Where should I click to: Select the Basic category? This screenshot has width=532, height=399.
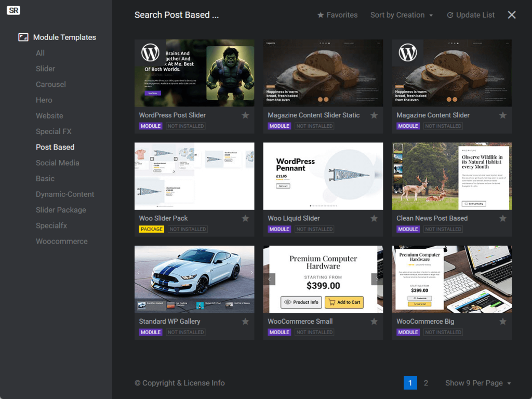point(45,179)
